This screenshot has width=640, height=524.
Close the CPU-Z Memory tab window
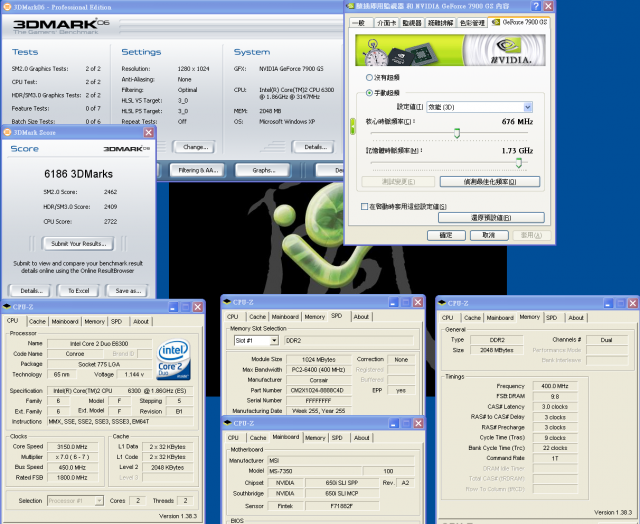point(633,303)
